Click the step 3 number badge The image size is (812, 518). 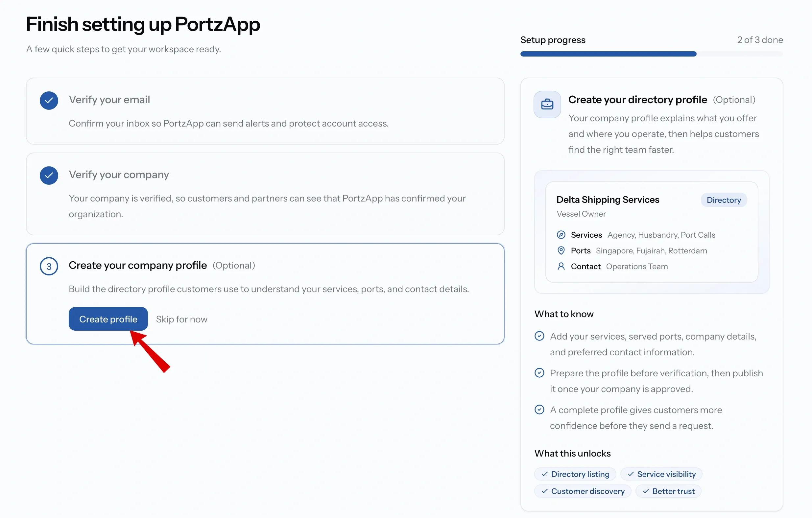[x=49, y=267]
